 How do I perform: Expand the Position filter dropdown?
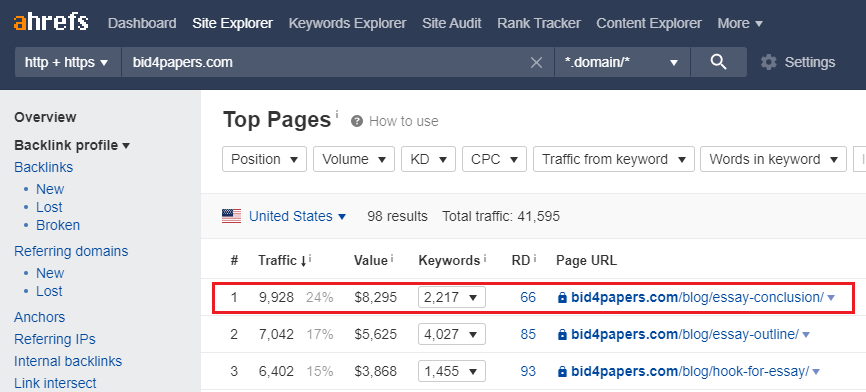tap(264, 159)
